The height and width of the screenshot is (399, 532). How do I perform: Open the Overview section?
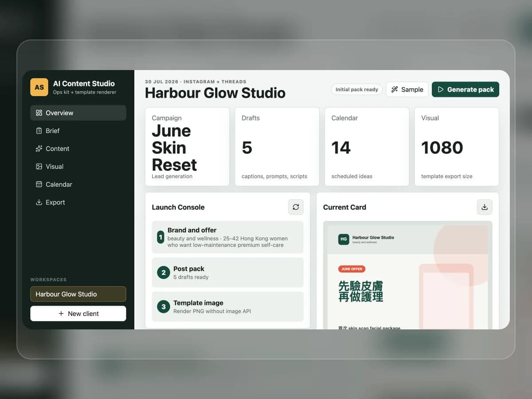pyautogui.click(x=78, y=113)
